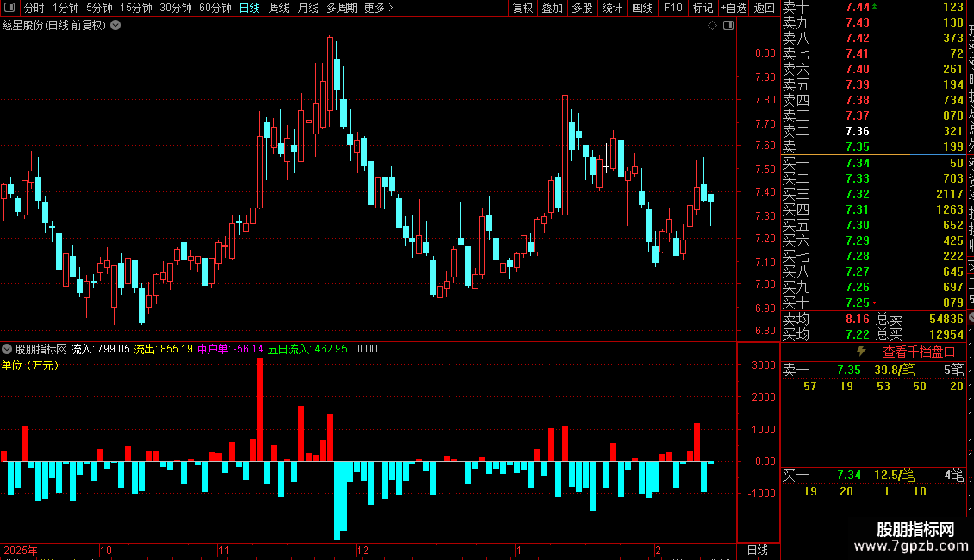Click the 日线 label at bottom right

(757, 550)
